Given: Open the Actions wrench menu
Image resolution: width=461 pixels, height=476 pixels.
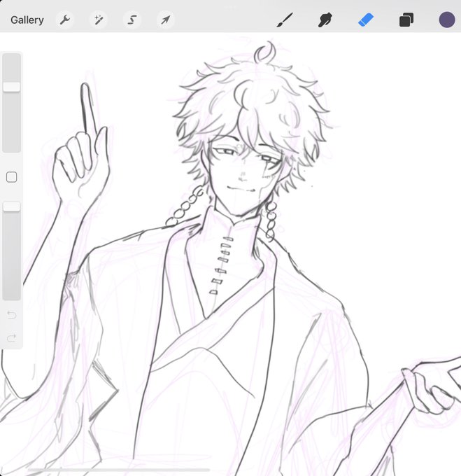Looking at the screenshot, I should 65,20.
